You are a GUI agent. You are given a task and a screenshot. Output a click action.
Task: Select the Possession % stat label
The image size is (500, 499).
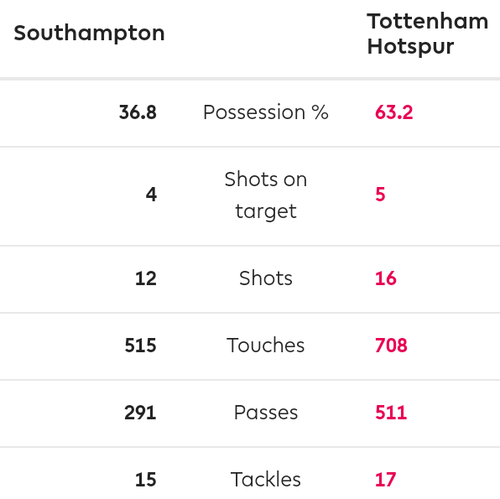[266, 112]
